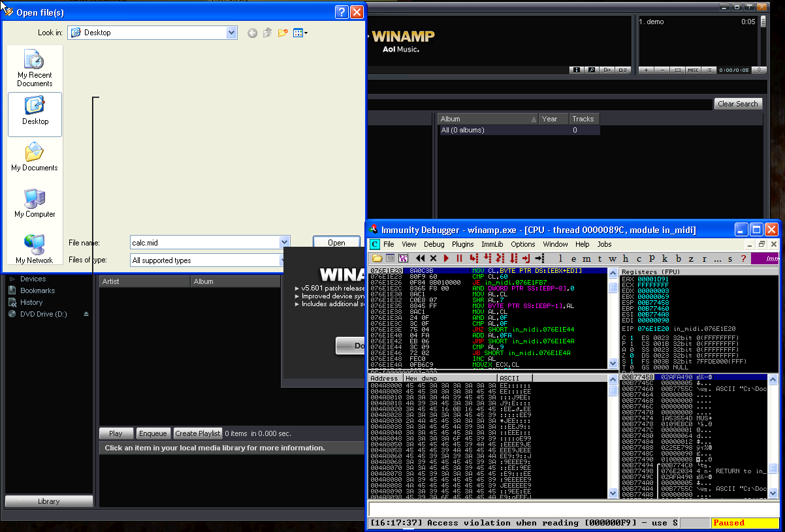Click the Up One Level folder icon
This screenshot has width=785, height=532.
click(x=268, y=33)
